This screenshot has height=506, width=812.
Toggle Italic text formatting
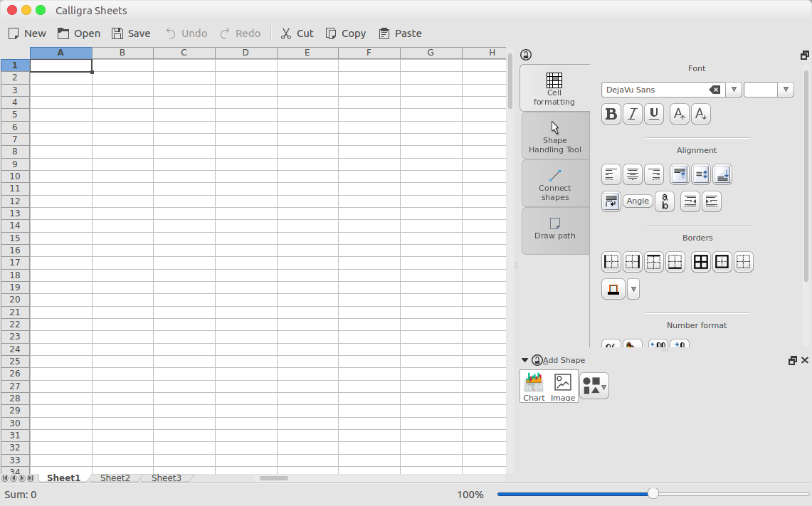point(633,114)
